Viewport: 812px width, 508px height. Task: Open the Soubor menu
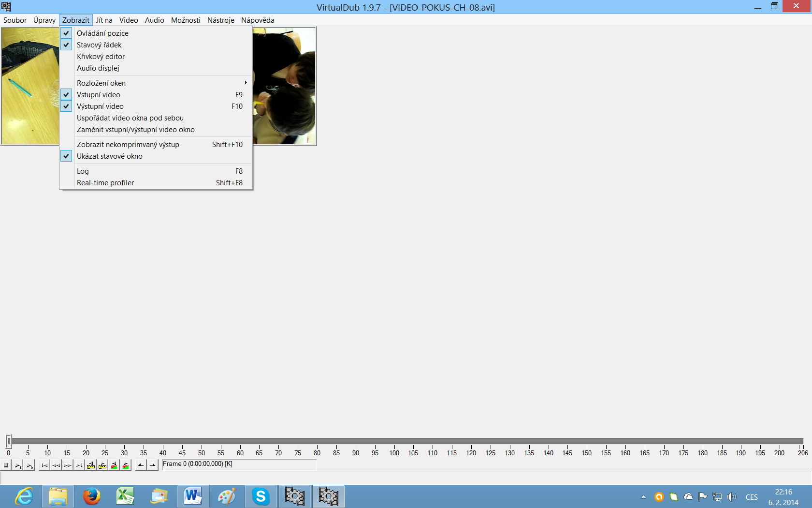click(15, 20)
